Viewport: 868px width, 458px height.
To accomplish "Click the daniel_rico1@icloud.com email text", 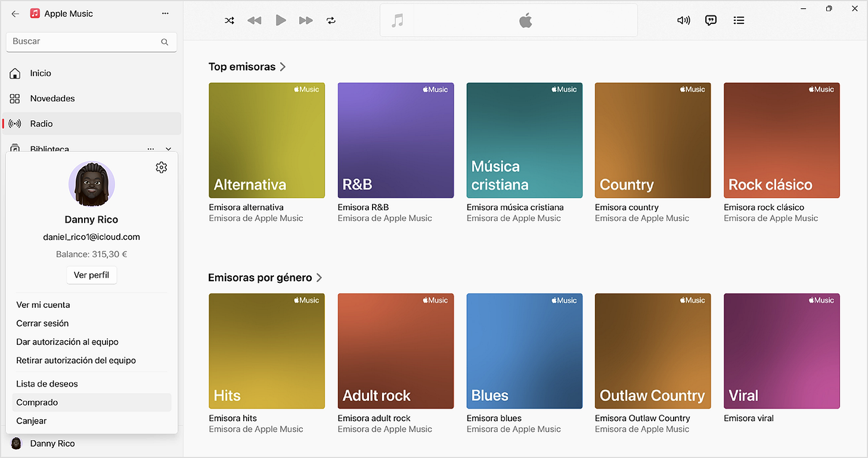I will tap(92, 237).
